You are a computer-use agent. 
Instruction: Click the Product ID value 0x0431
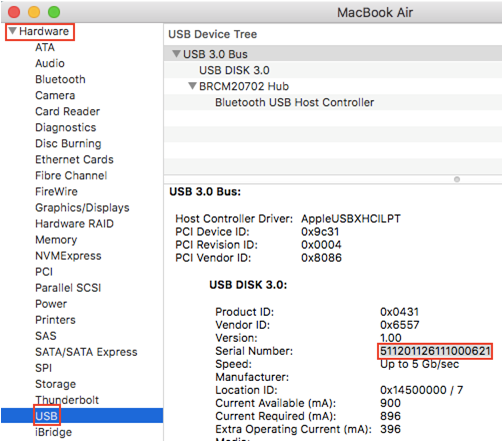tap(399, 312)
